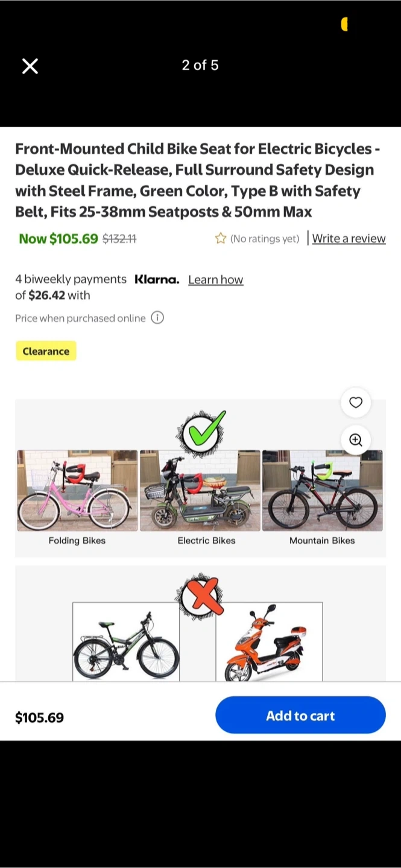Select the Mountain Bikes photo
Viewport: 401px width, 868px height.
[322, 491]
